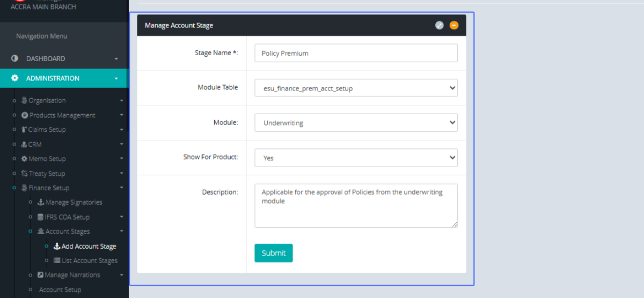Click the expand icon in panel header
The height and width of the screenshot is (298, 644).
coord(440,25)
